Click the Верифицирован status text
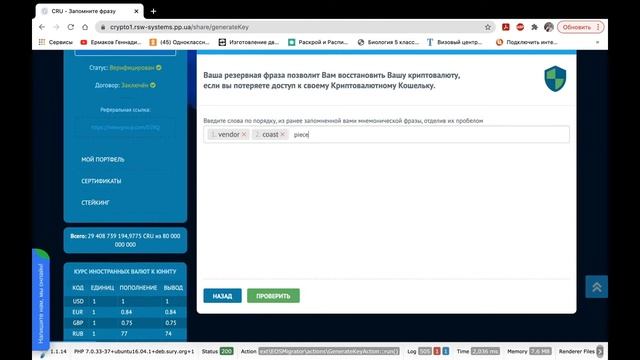Viewport: 640px width, 360px height. tap(132, 68)
